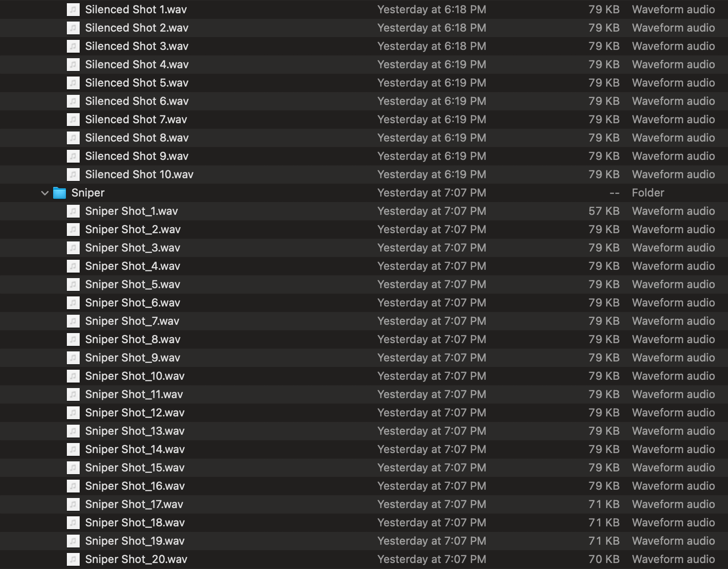Screen dimensions: 728x569
Task: Click audio file icon for Sniper Shot_20.wav
Action: (x=73, y=559)
